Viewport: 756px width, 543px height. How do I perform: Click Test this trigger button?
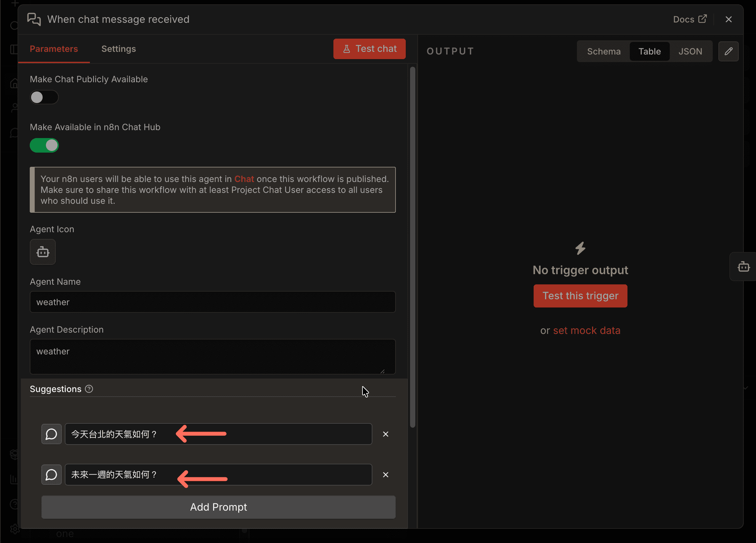pos(580,296)
